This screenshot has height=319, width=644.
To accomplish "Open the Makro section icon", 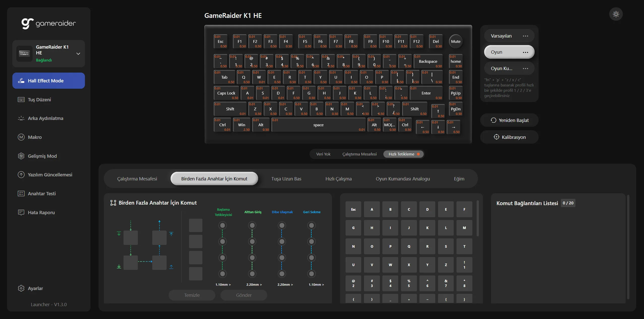I will pyautogui.click(x=21, y=137).
